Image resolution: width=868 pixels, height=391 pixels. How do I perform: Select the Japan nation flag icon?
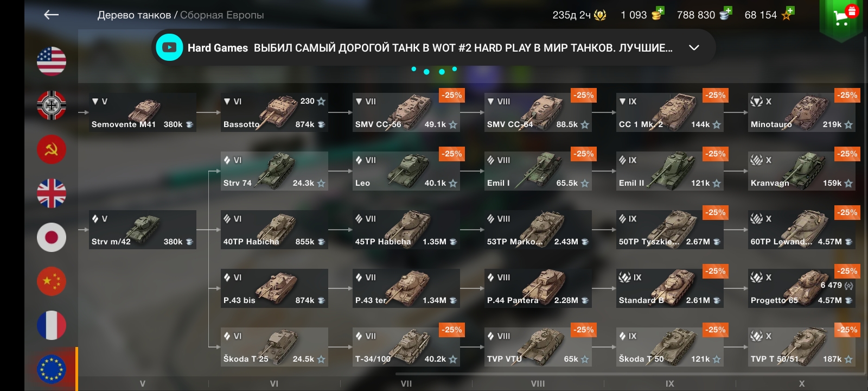pyautogui.click(x=52, y=237)
